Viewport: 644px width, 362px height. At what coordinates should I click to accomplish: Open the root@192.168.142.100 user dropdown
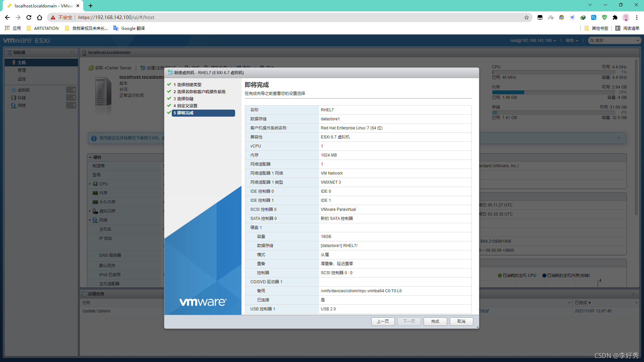coord(533,41)
